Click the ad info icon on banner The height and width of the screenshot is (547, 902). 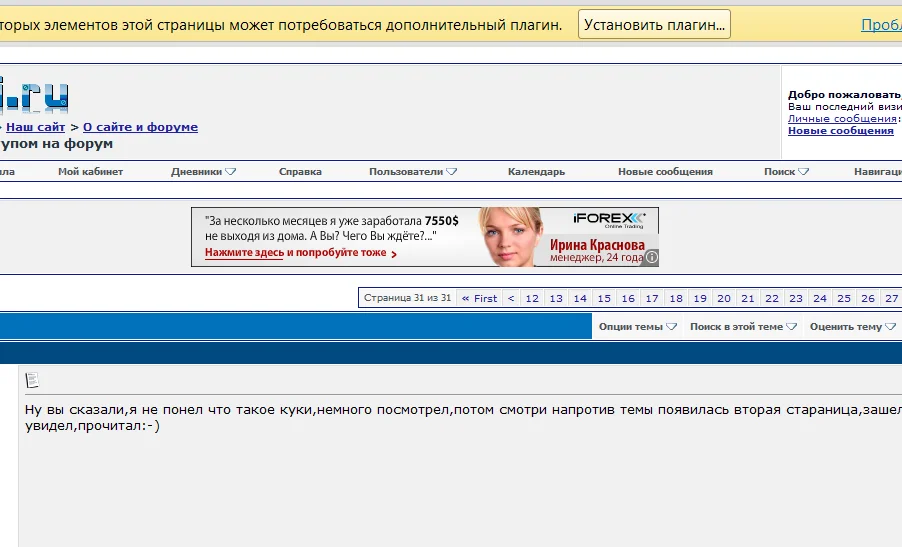[x=651, y=257]
